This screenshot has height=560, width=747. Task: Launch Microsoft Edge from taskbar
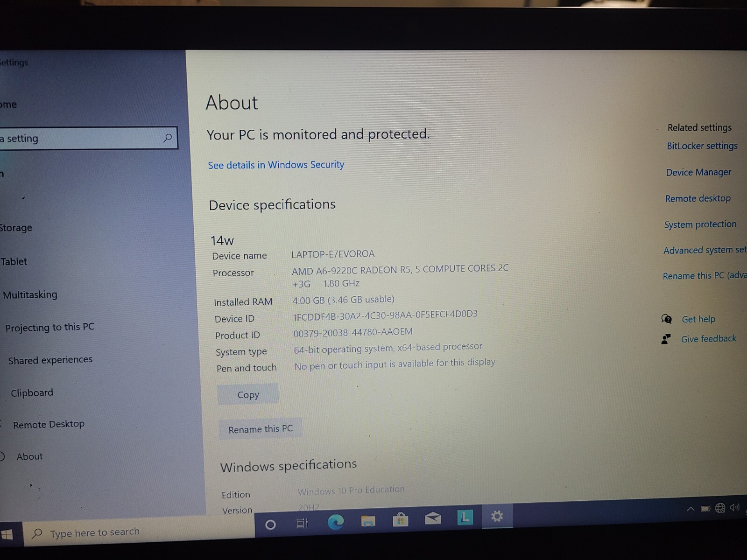[335, 522]
